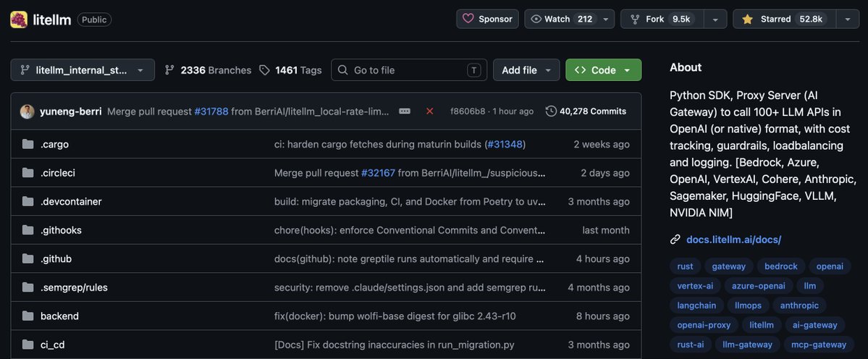Click the red failed checks X icon
This screenshot has height=359, width=868.
click(429, 111)
